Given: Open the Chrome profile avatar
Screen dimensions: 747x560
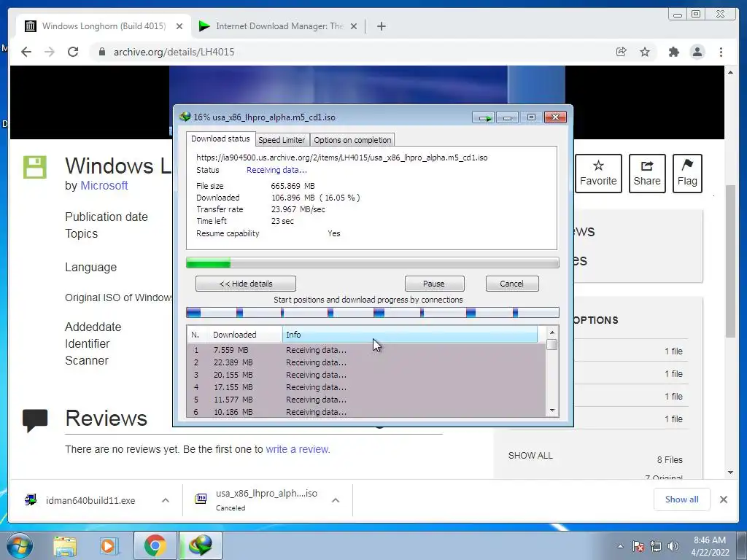Looking at the screenshot, I should tap(697, 52).
